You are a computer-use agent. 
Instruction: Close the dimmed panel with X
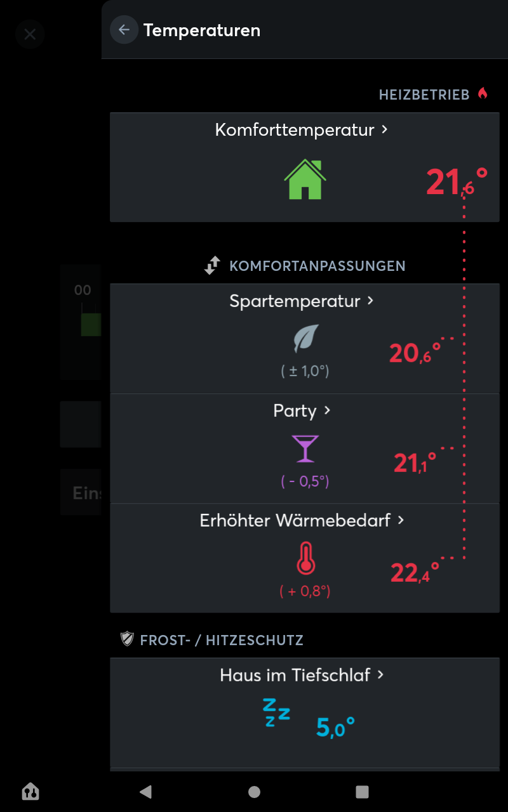click(30, 34)
